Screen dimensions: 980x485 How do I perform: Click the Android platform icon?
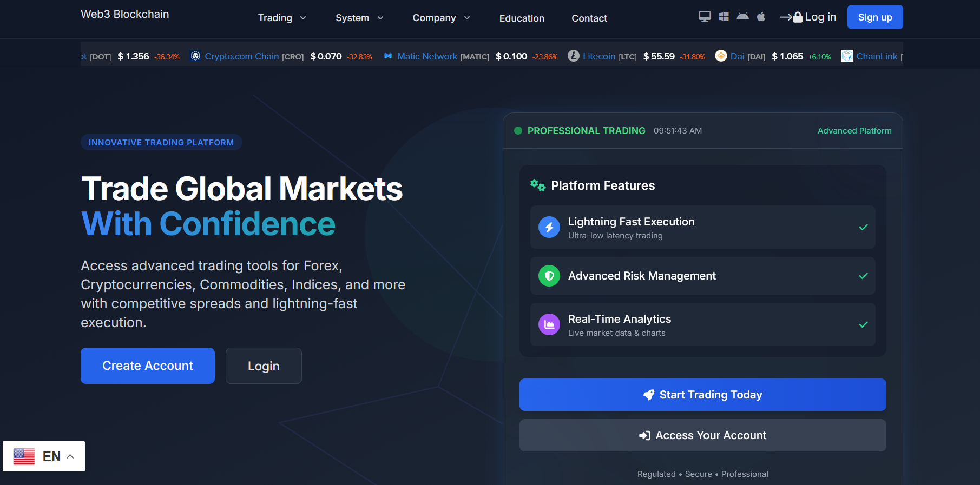[x=742, y=17]
